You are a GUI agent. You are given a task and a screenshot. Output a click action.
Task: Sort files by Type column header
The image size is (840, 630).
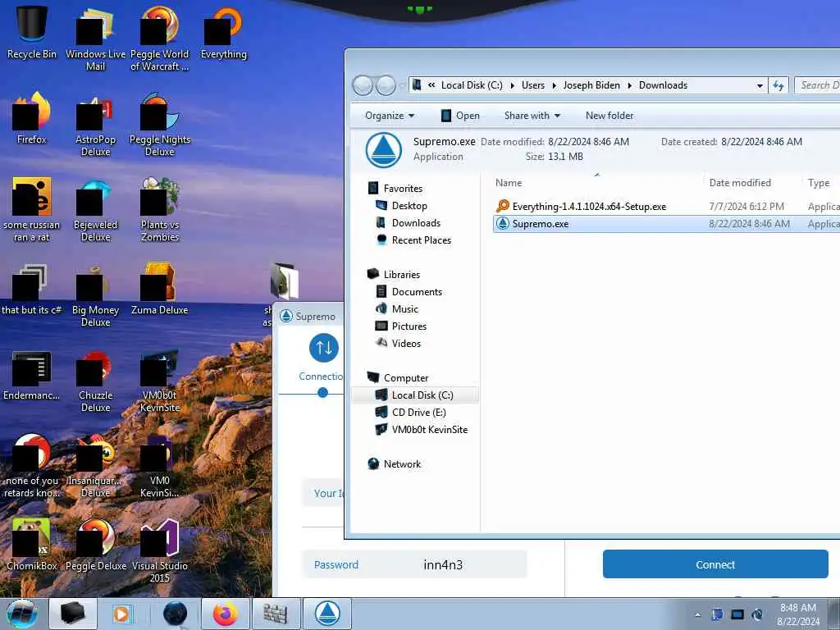point(820,183)
